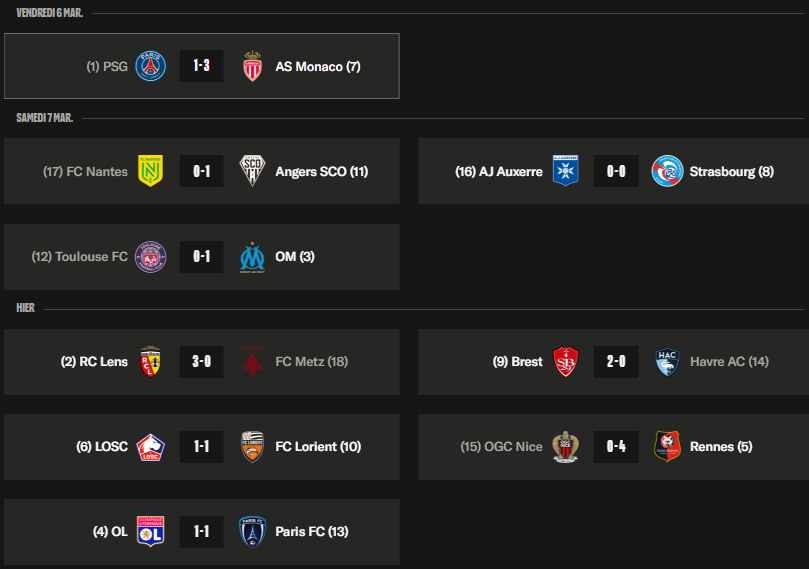The width and height of the screenshot is (809, 569).
Task: Click the PSG club crest
Action: coord(151,67)
